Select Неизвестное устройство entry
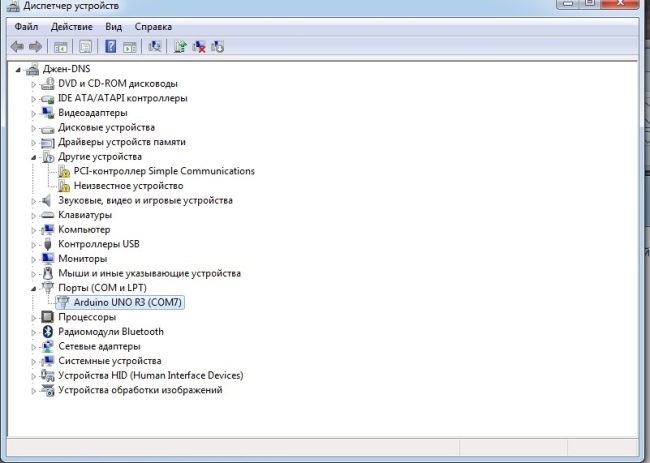This screenshot has width=650, height=463. [x=128, y=186]
